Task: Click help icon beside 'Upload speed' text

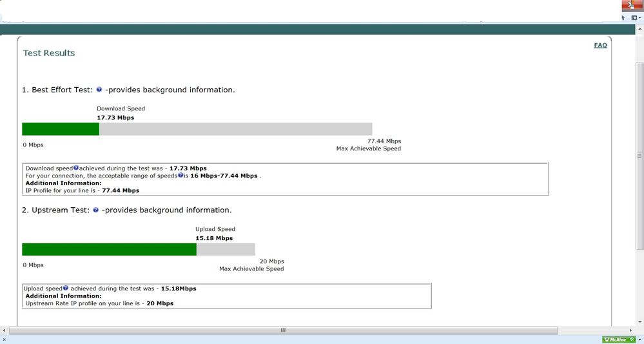Action: coord(66,288)
